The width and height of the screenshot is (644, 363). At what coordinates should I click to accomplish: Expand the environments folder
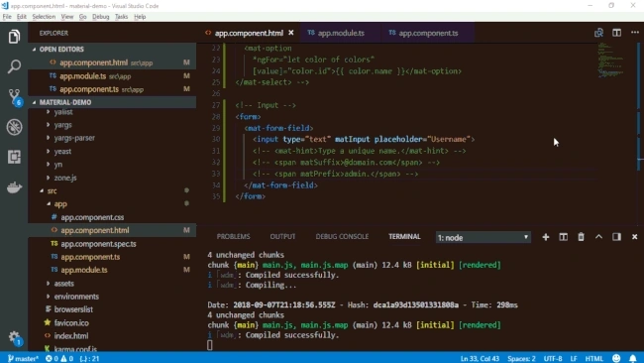[x=76, y=297]
